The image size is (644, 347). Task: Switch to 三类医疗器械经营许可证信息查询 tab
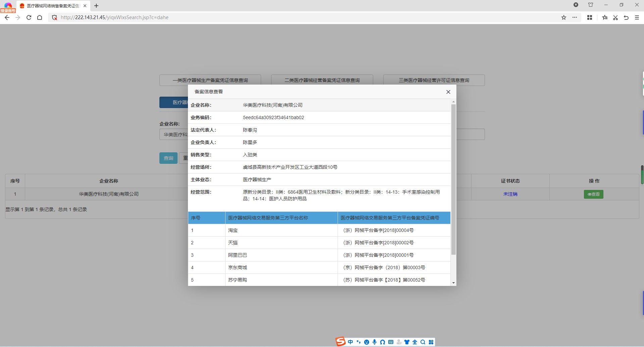pyautogui.click(x=434, y=80)
